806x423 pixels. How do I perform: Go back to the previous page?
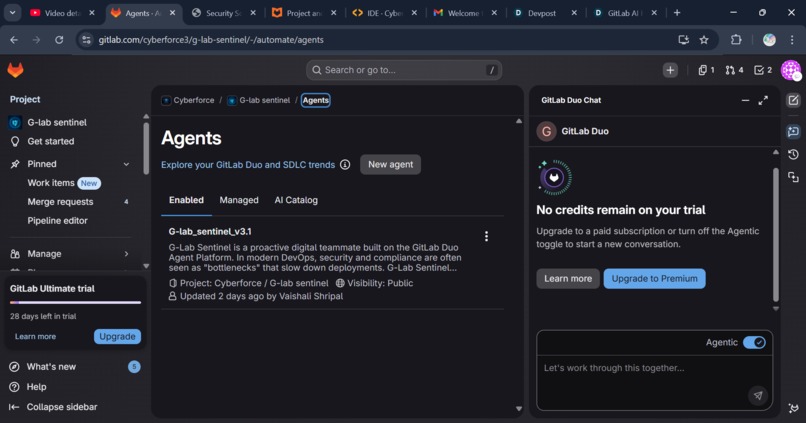click(14, 40)
